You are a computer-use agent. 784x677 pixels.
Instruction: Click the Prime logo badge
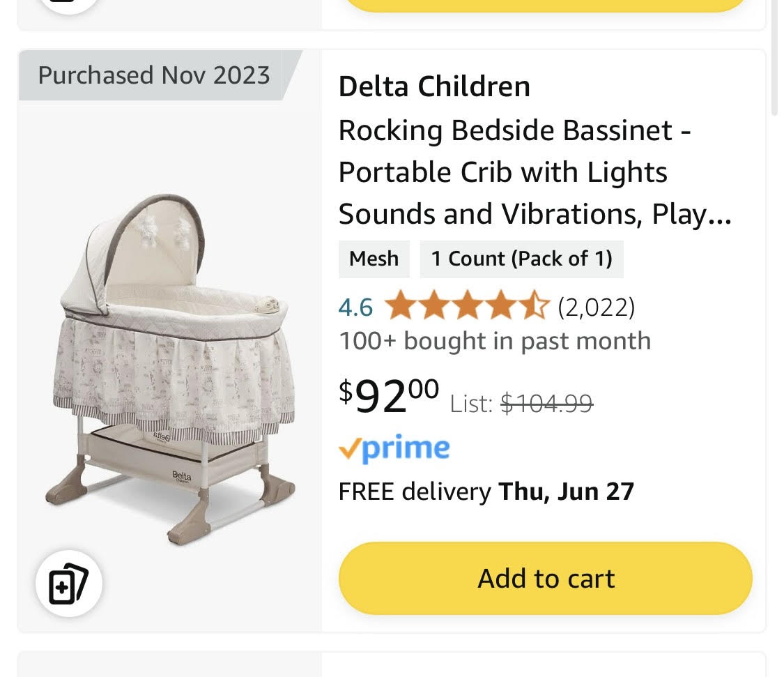[x=394, y=448]
